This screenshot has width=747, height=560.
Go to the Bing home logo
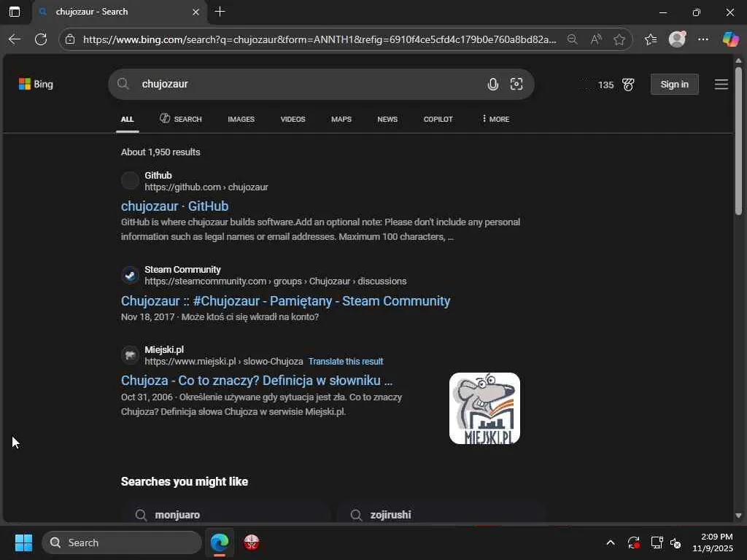pos(36,85)
